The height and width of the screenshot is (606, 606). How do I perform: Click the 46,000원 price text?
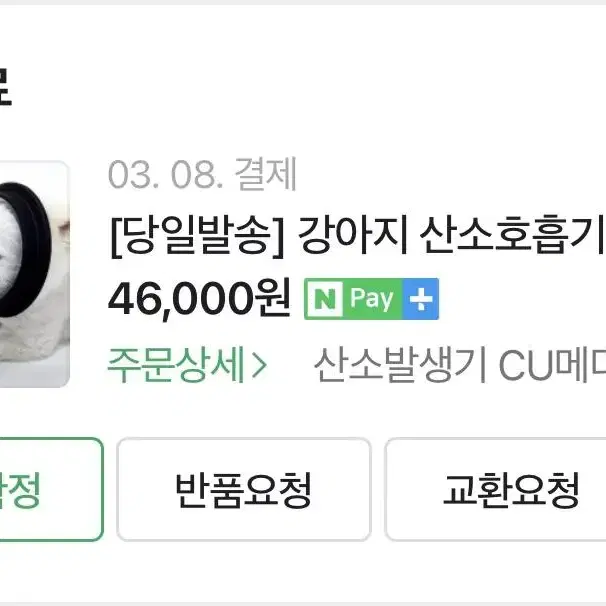point(199,299)
